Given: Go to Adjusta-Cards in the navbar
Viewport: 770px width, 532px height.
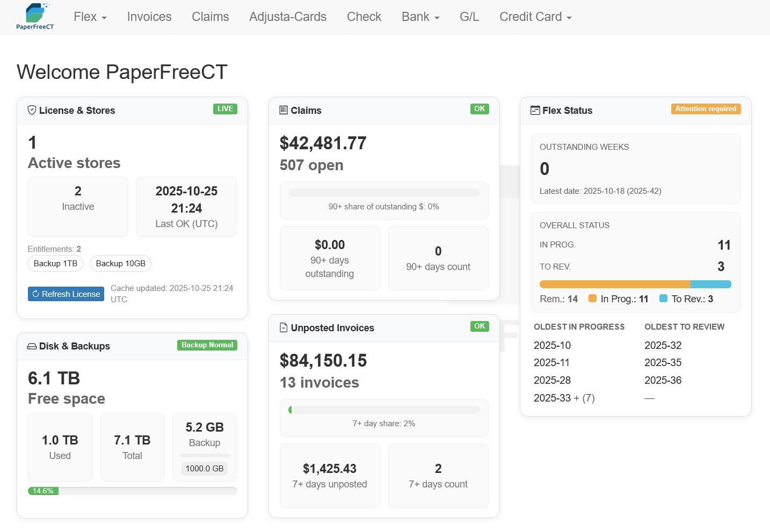Looking at the screenshot, I should (287, 17).
